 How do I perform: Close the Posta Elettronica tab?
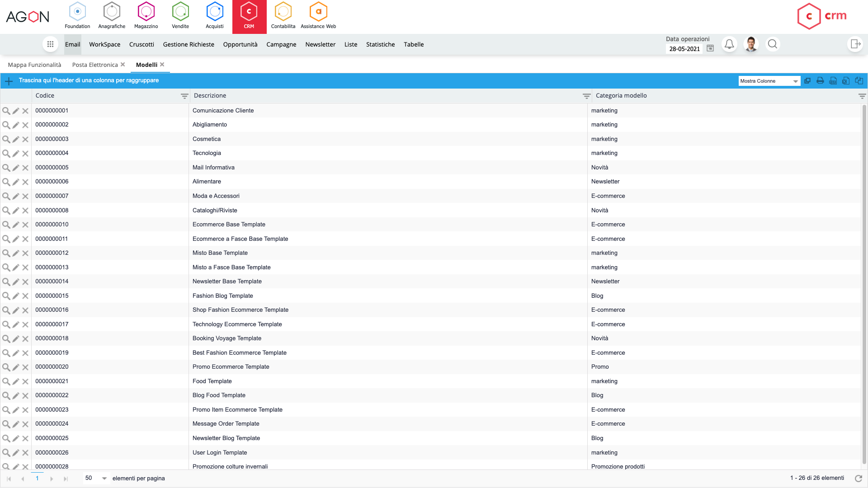(x=123, y=65)
